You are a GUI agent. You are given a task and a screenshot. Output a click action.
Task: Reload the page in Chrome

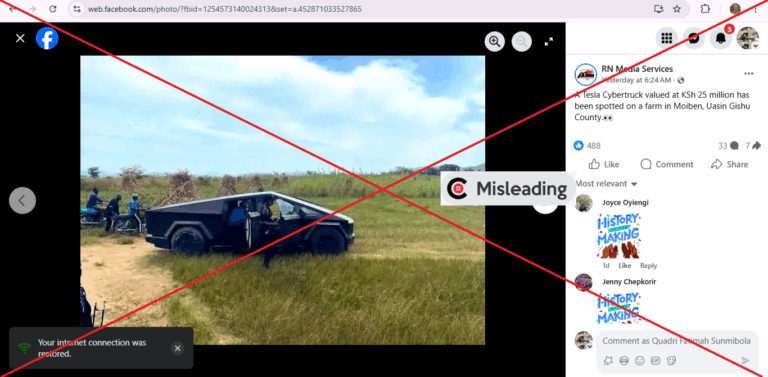tap(53, 9)
